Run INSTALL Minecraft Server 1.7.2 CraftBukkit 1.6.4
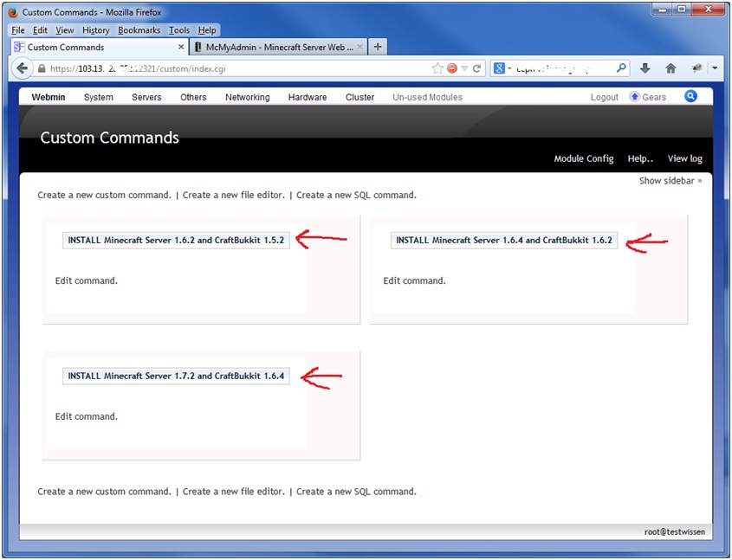 coord(176,376)
